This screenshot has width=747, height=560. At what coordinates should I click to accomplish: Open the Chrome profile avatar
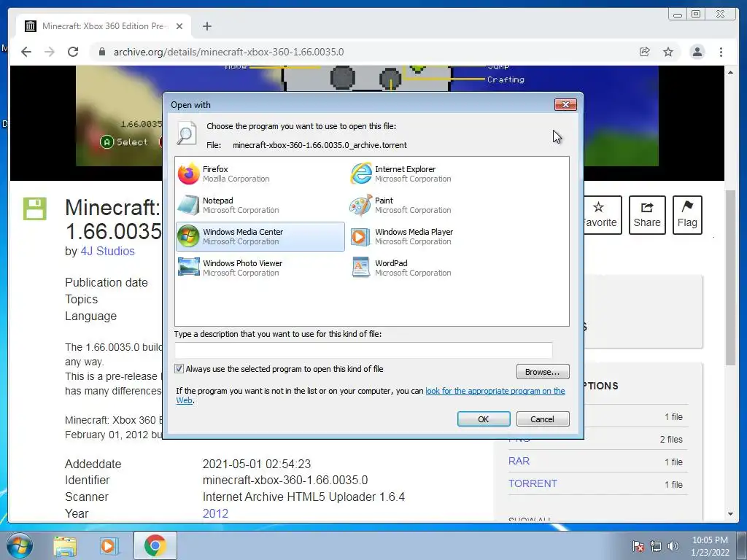coord(697,52)
